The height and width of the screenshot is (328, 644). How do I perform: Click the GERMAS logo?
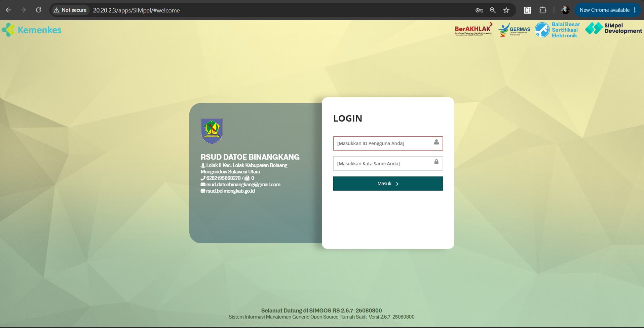(x=514, y=30)
